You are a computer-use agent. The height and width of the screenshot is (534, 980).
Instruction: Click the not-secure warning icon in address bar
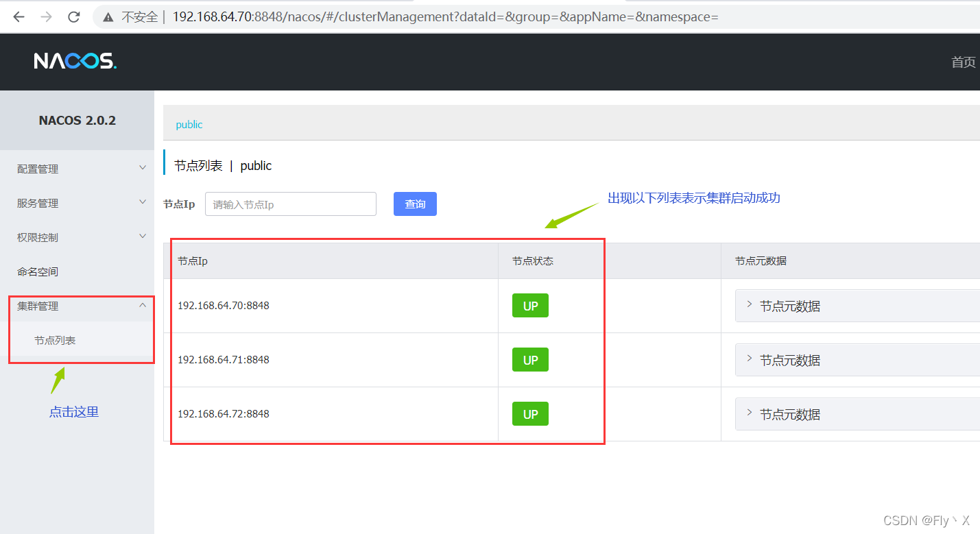pyautogui.click(x=108, y=17)
